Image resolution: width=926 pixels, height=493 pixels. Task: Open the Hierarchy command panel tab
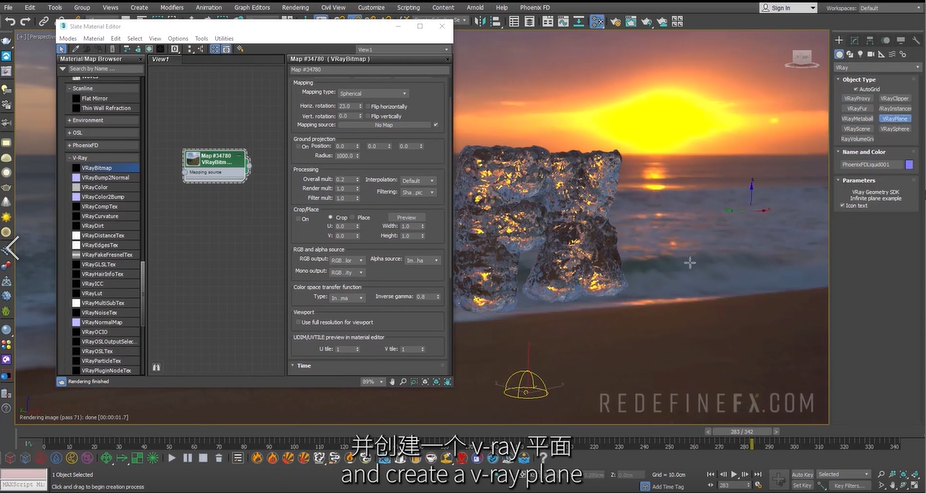pyautogui.click(x=870, y=40)
